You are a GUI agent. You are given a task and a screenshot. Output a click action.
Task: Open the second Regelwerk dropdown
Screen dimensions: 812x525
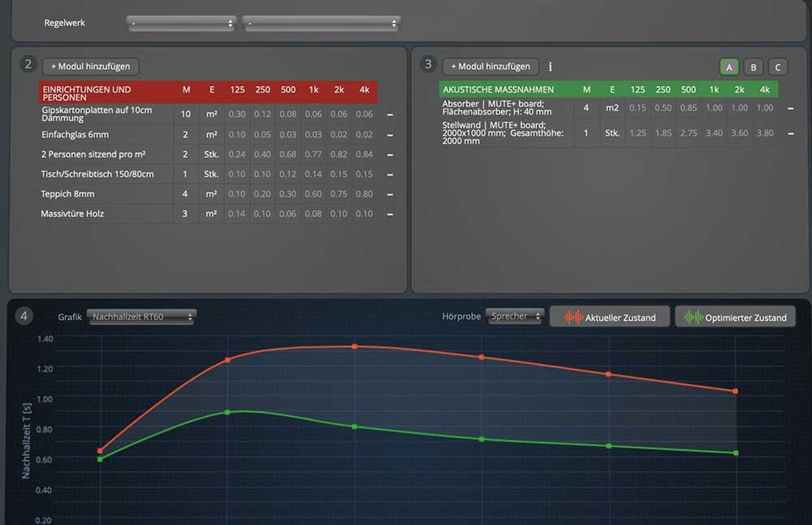click(x=322, y=24)
